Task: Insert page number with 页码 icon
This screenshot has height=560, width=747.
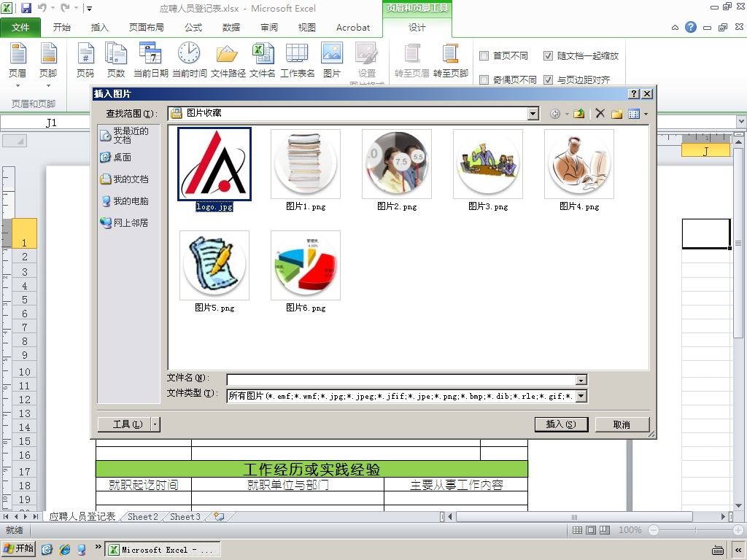Action: 85,60
